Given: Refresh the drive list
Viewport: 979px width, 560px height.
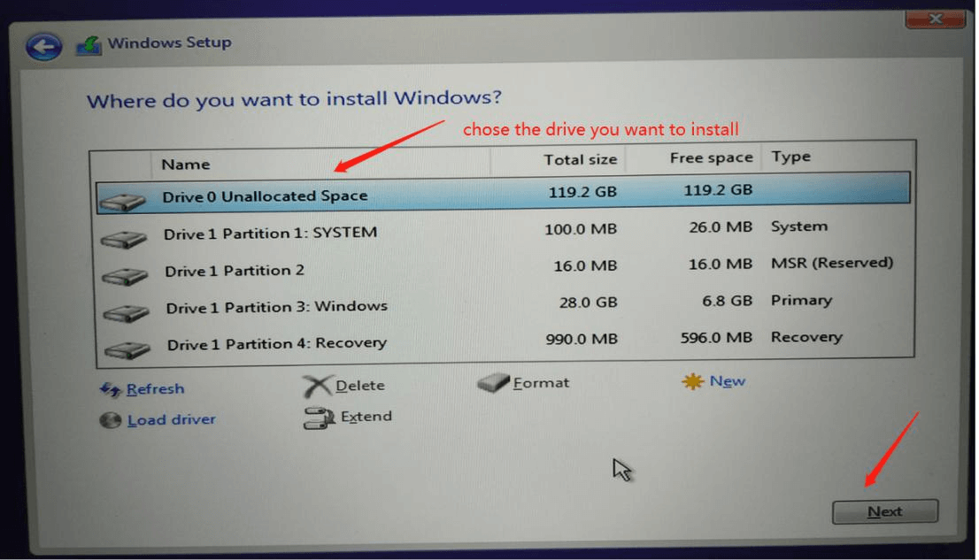Looking at the screenshot, I should [155, 389].
